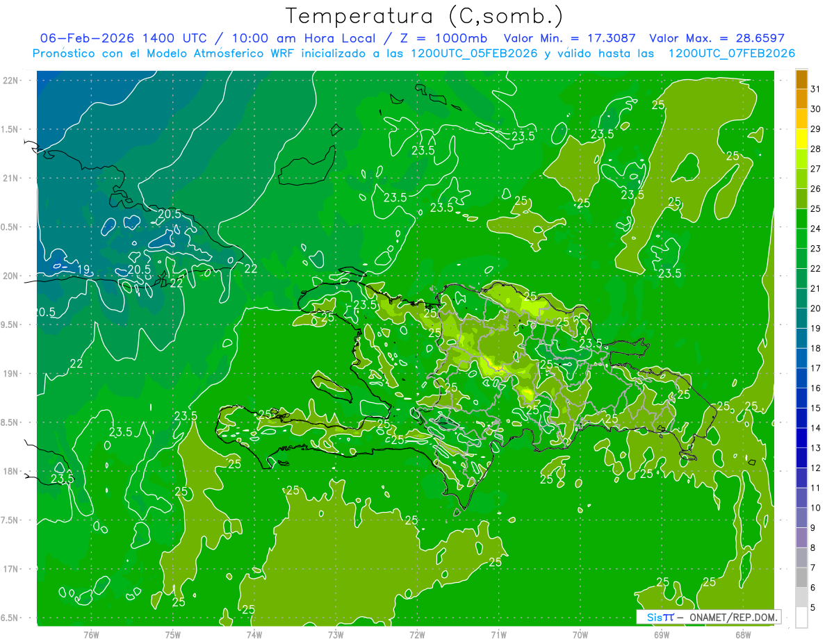
Task: Click the orange legend swatch between 30 and 31
Action: [801, 99]
